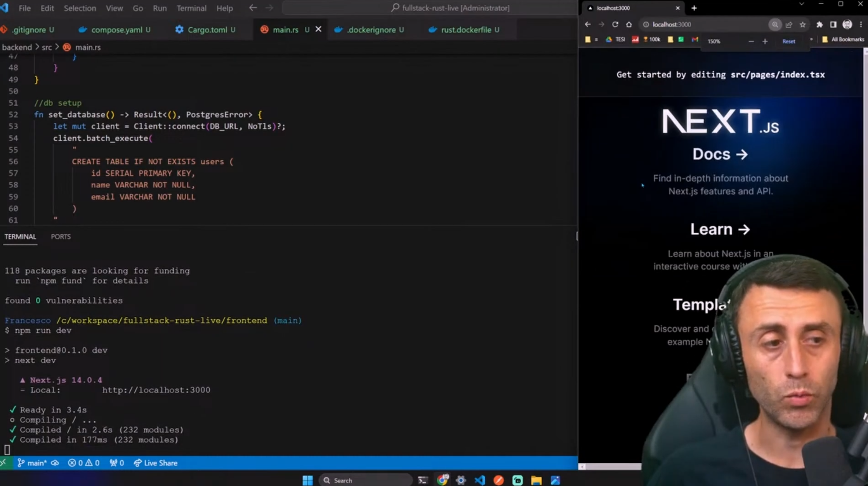
Task: Check forwarded ports indicator in status bar
Action: pyautogui.click(x=116, y=463)
